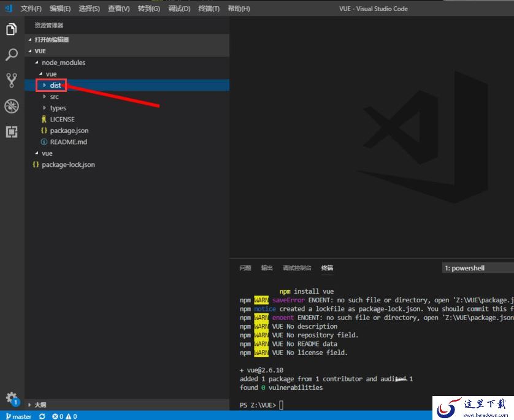Click the README.md info icon
The width and height of the screenshot is (514, 420).
tap(44, 142)
